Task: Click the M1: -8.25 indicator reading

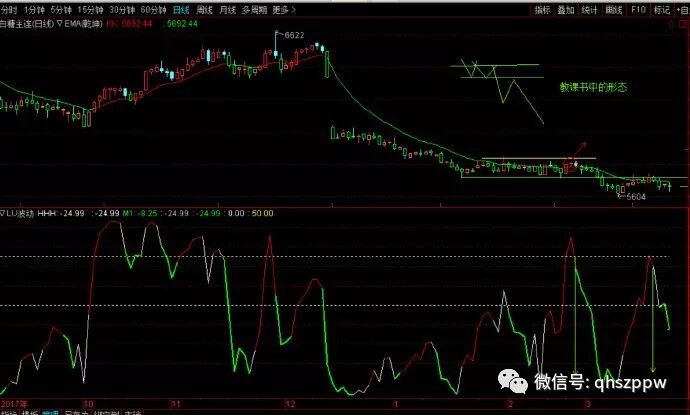Action: [x=139, y=213]
